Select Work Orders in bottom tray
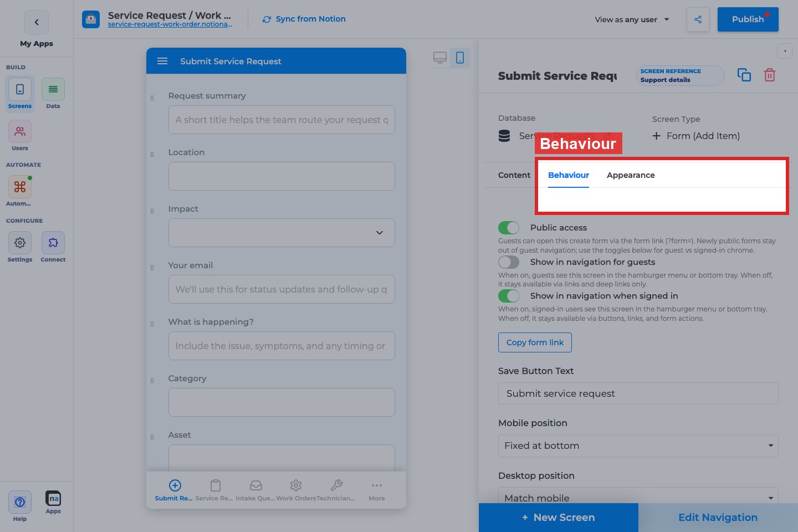The height and width of the screenshot is (532, 798). (x=296, y=490)
